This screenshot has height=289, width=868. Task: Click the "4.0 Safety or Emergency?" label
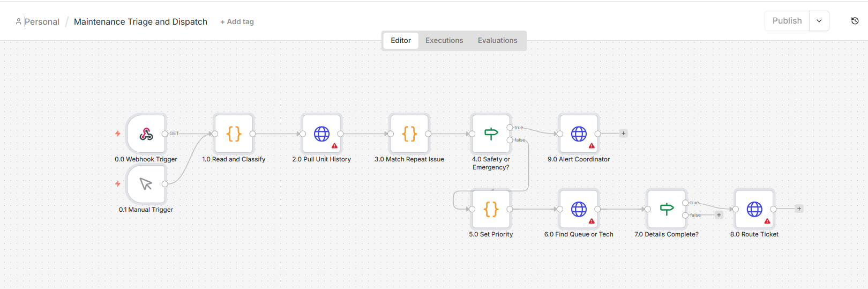coord(491,163)
